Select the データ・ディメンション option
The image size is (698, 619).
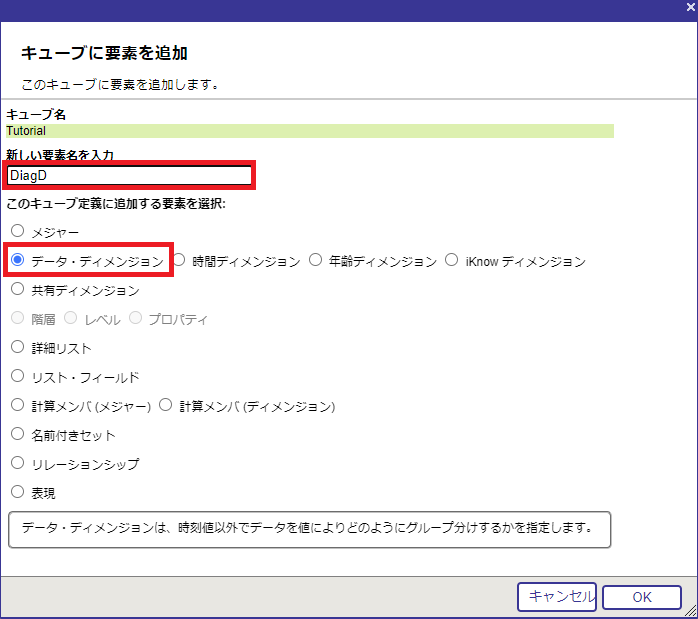(18, 260)
